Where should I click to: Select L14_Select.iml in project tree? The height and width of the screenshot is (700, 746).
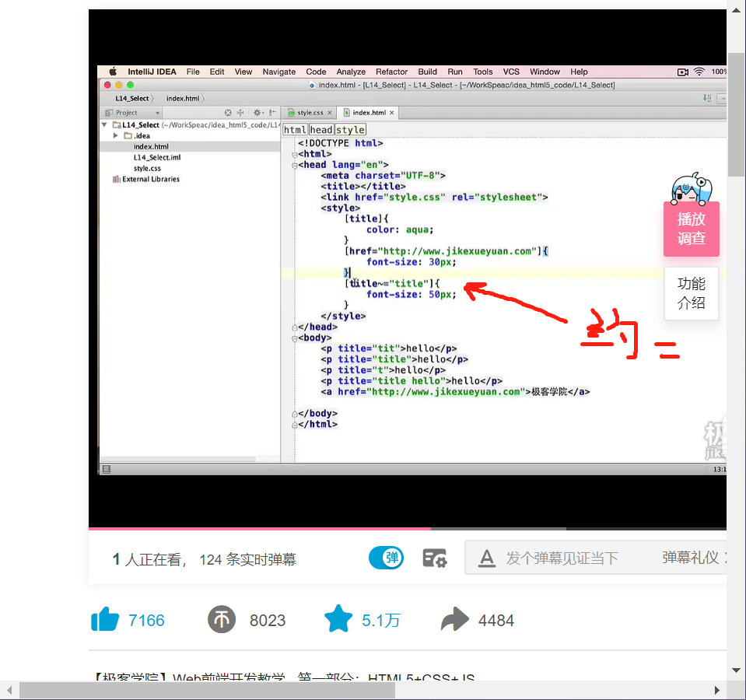[157, 157]
